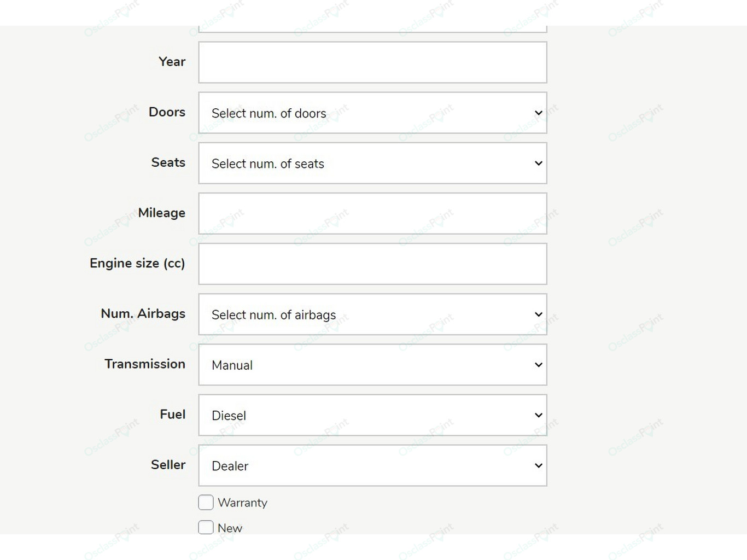This screenshot has width=747, height=560.
Task: Click the Seller field label
Action: [168, 464]
